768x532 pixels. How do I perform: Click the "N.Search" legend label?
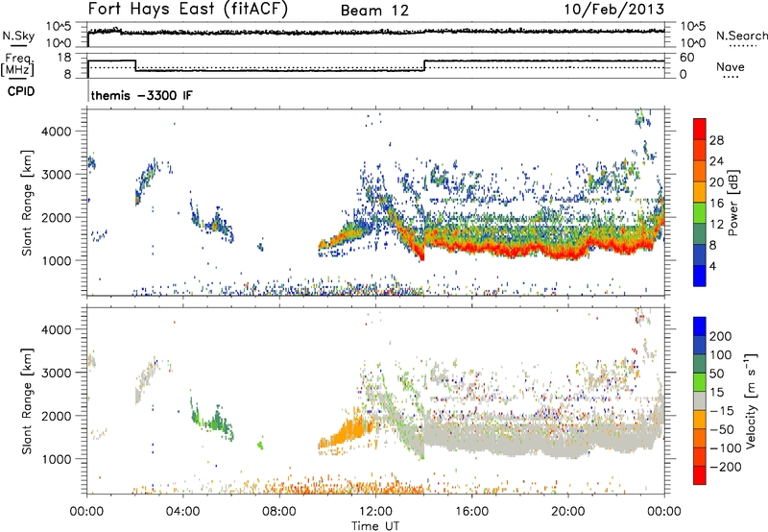pos(742,36)
